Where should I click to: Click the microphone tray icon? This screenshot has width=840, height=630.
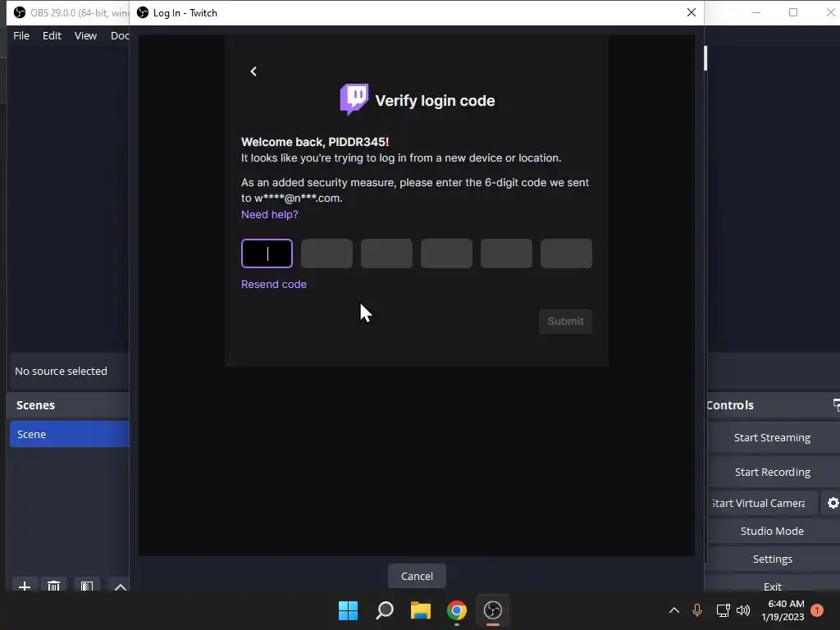tap(697, 610)
